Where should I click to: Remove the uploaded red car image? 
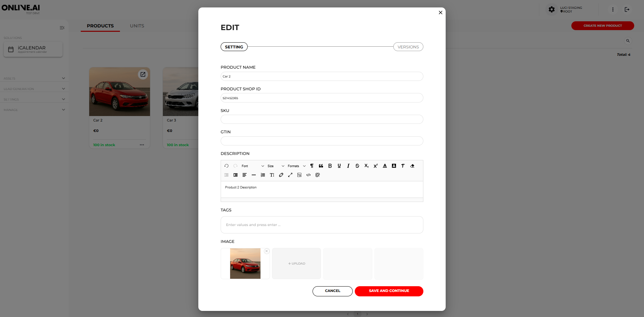pos(267,251)
